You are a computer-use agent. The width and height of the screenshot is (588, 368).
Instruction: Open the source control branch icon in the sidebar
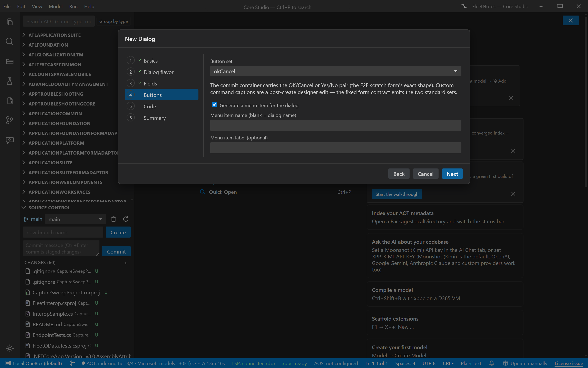[x=10, y=120]
